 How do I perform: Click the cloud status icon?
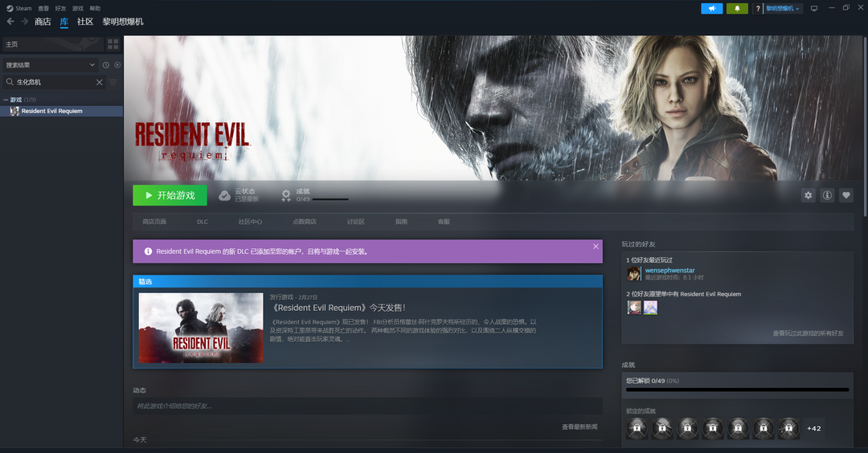tap(224, 196)
